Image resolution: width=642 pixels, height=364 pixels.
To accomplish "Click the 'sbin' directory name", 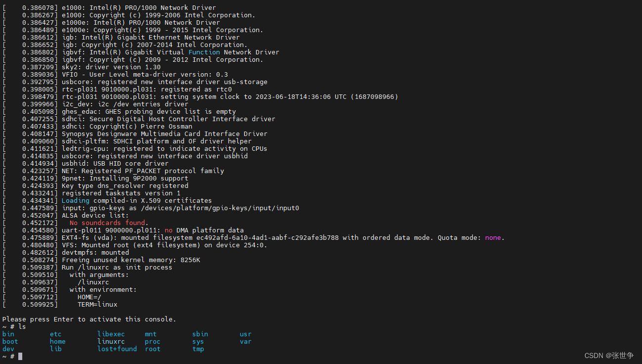I will tap(200, 334).
